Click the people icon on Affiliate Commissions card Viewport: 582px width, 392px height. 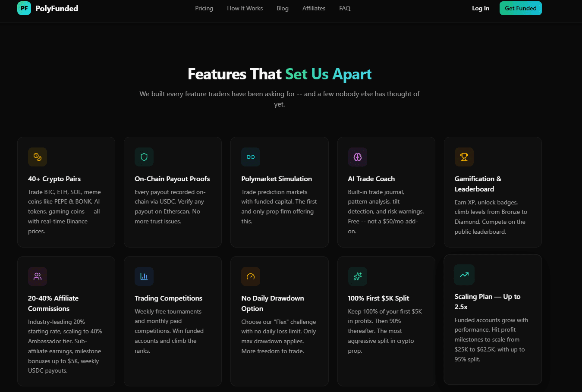(38, 276)
